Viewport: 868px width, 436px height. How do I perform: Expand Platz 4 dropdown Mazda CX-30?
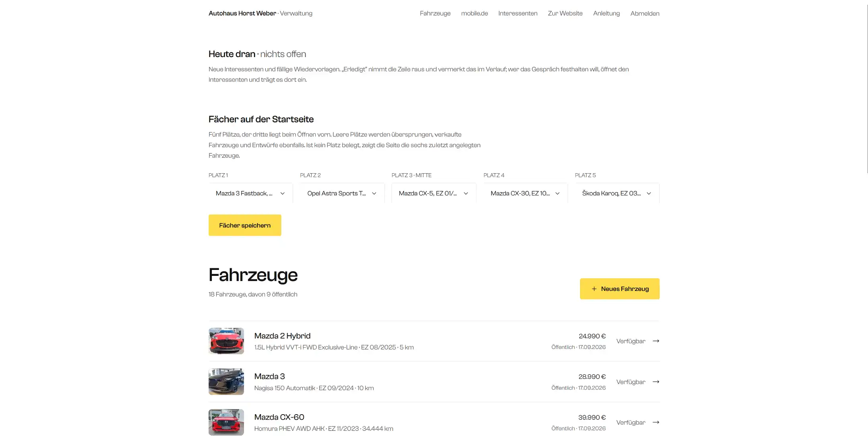pos(525,193)
